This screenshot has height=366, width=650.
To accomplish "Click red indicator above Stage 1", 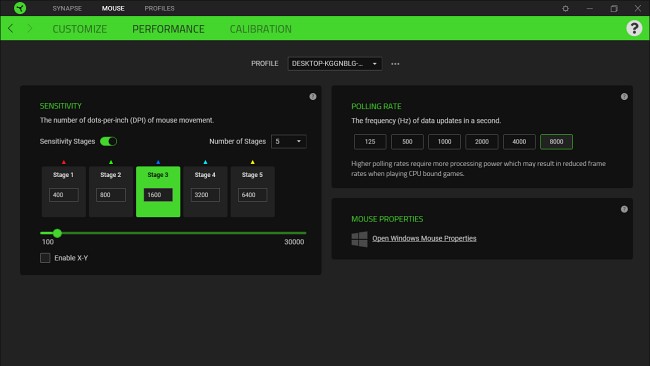I will click(x=63, y=162).
